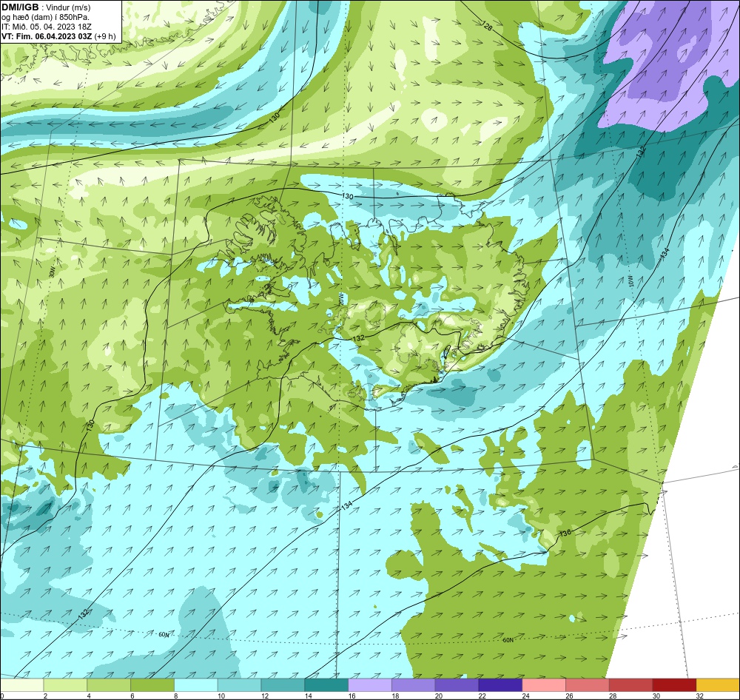This screenshot has width=740, height=700.
Task: Click legend scale number '32'
Action: (700, 696)
